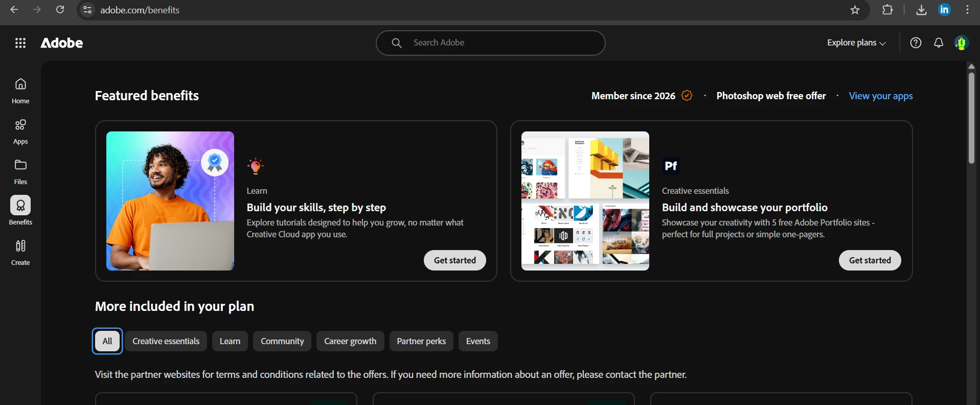Show the Events filter

pyautogui.click(x=478, y=341)
